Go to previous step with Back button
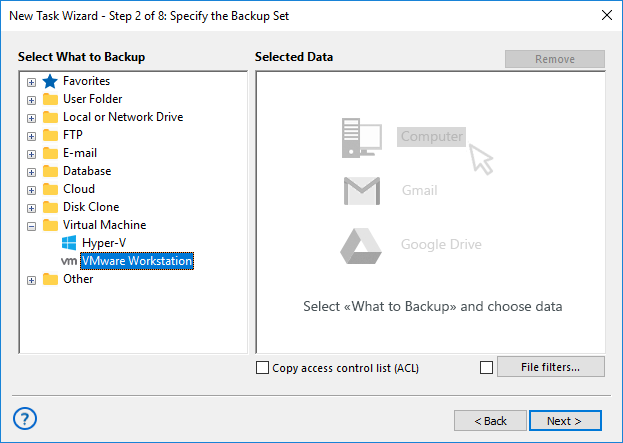This screenshot has width=623, height=443. point(490,420)
